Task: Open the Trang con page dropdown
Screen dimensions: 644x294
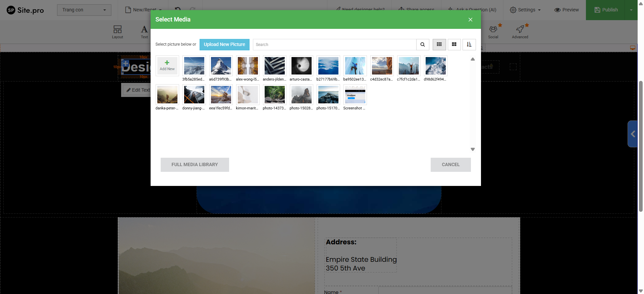Action: pyautogui.click(x=84, y=10)
